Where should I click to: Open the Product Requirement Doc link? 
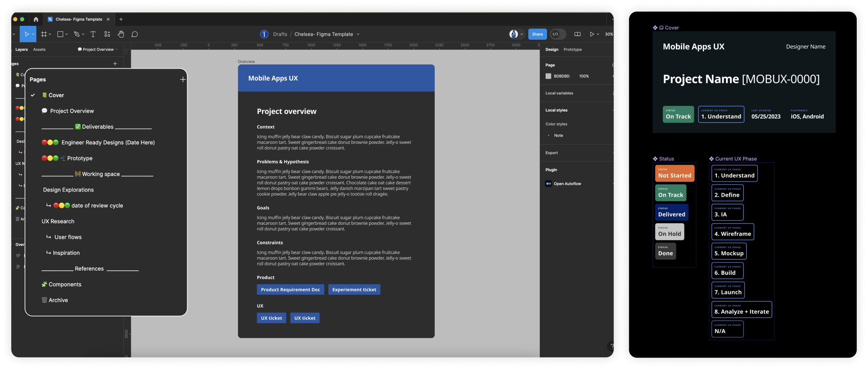290,290
